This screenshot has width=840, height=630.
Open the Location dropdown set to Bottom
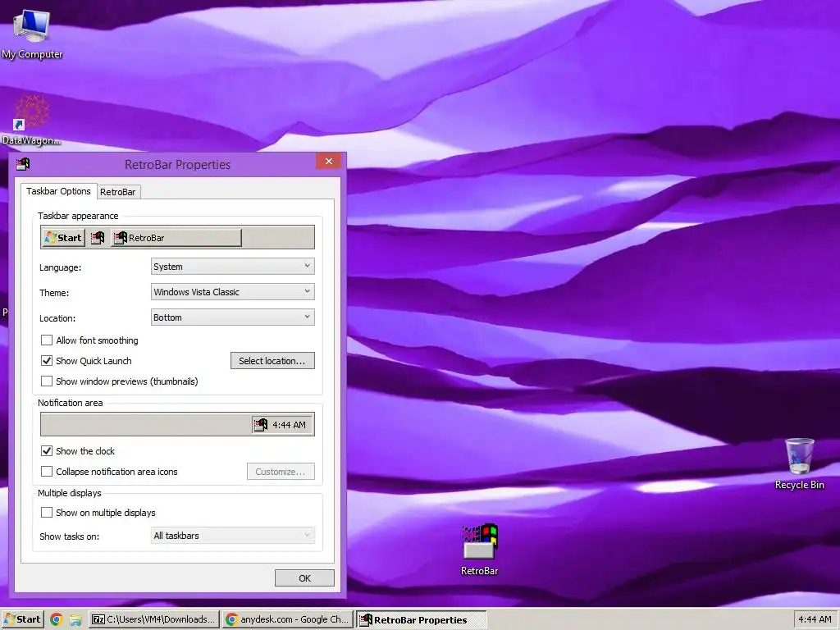click(x=232, y=317)
